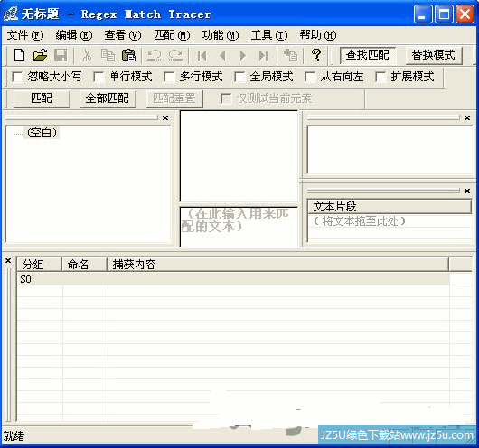Image resolution: width=479 pixels, height=448 pixels.
Task: Enable the 忽略大小写 checkbox
Action: tap(17, 77)
